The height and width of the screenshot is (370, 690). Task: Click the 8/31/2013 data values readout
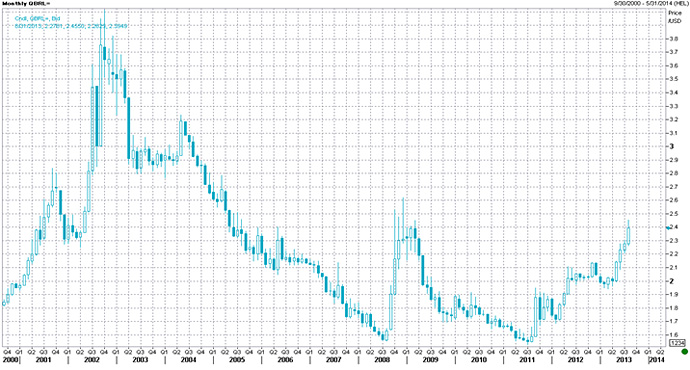click(71, 26)
